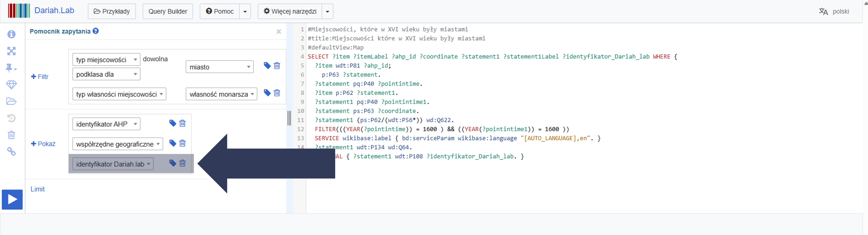868x235 pixels.
Task: Click the permalink chain icon
Action: click(x=11, y=152)
